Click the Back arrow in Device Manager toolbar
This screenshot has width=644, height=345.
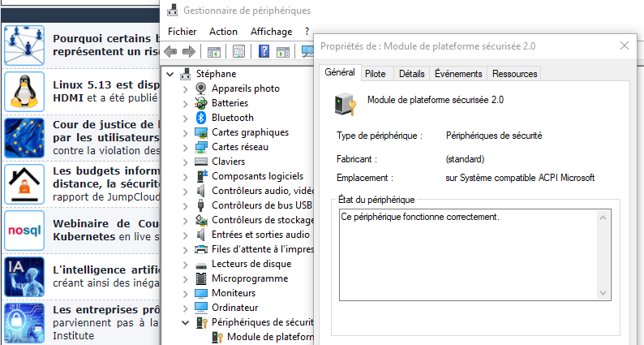pyautogui.click(x=170, y=52)
